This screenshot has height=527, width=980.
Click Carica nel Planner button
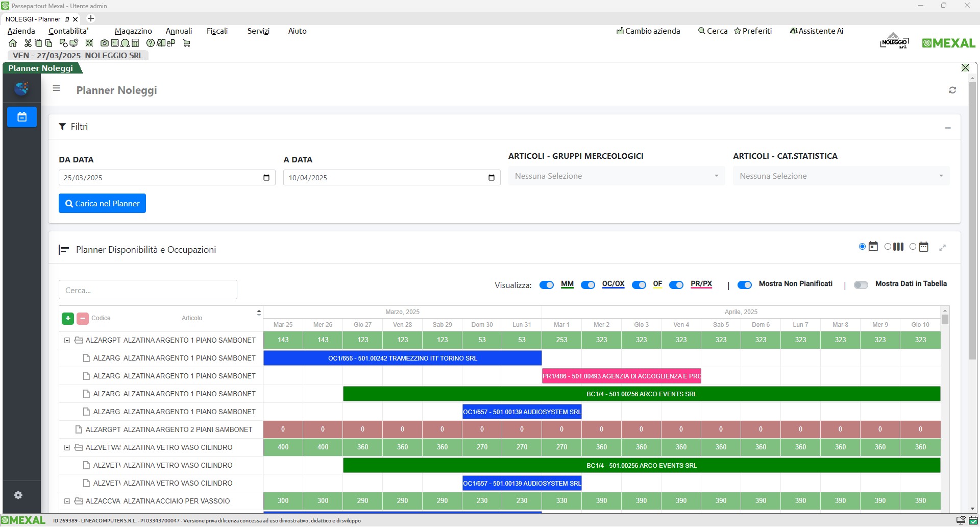point(102,203)
